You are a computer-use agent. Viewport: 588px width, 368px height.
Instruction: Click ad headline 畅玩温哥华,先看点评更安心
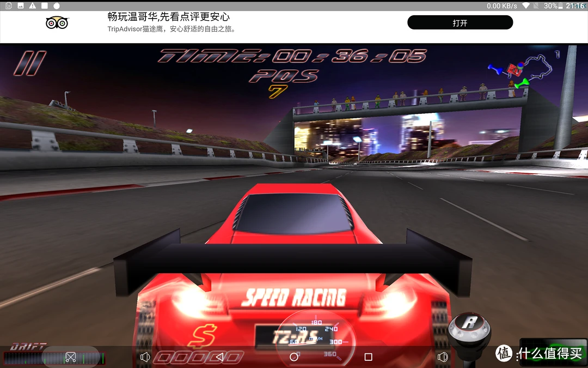tap(168, 16)
